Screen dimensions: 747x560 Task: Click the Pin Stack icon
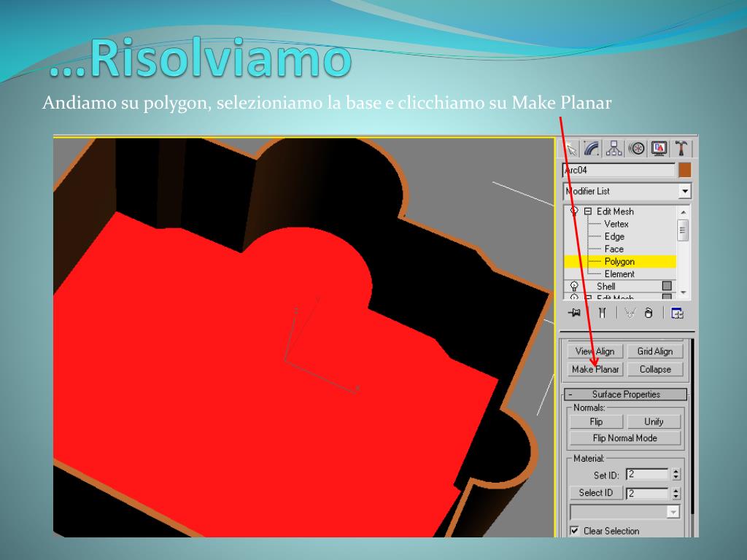coord(575,313)
